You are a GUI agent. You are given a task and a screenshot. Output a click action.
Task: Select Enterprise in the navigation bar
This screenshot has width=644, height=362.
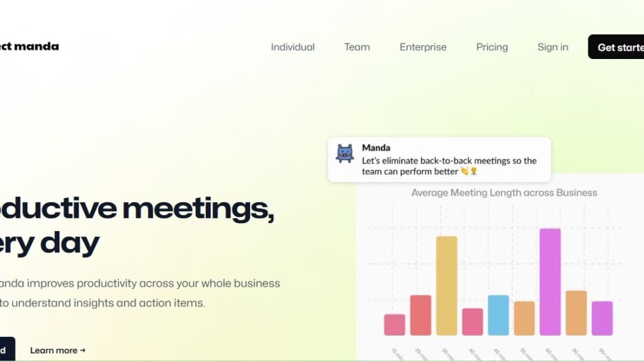(x=423, y=47)
